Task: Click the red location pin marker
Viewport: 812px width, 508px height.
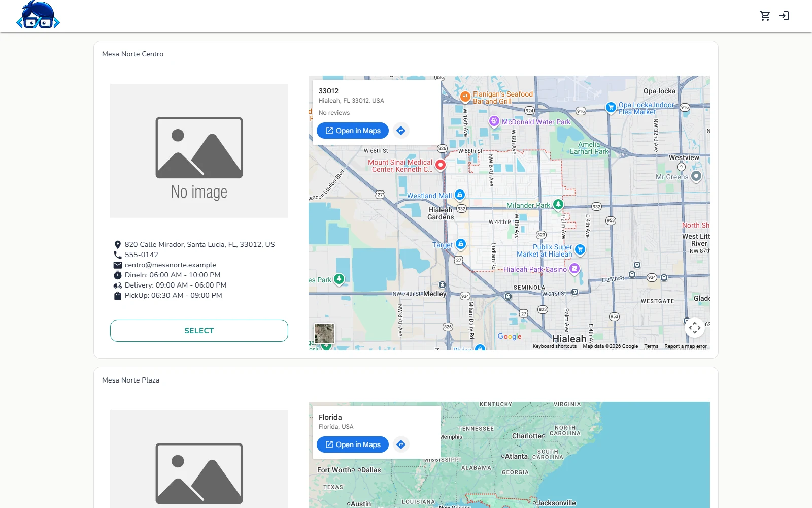Action: tap(441, 165)
